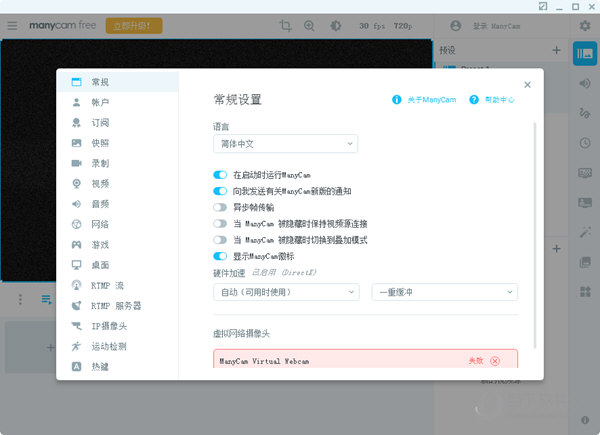The image size is (600, 435).
Task: Open the chroma key screen icon in right sidebar
Action: coord(585,173)
